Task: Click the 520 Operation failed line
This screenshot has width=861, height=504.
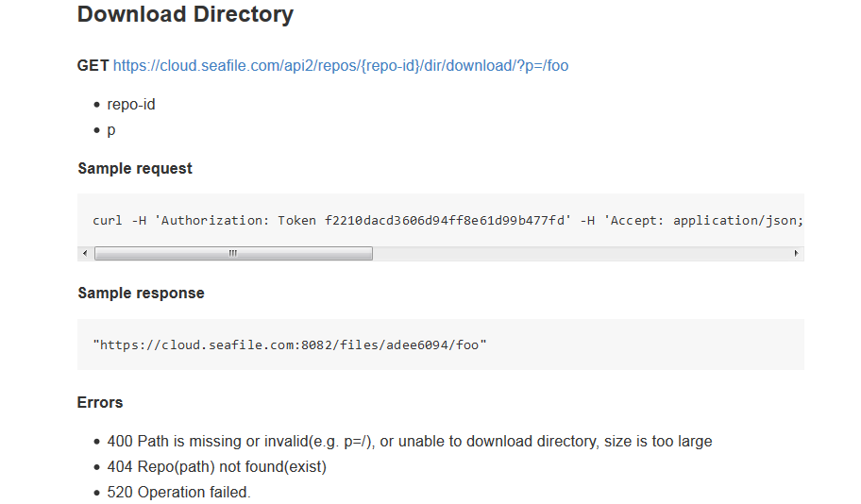Action: click(179, 492)
